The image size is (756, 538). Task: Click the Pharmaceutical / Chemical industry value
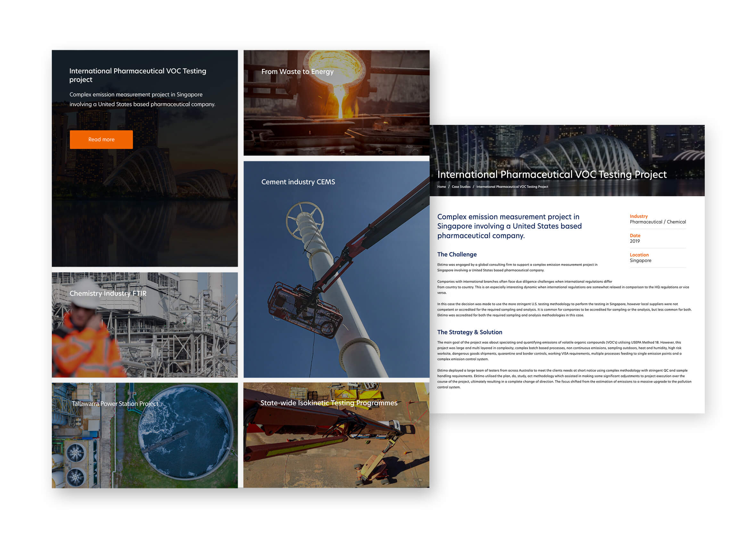tap(658, 222)
